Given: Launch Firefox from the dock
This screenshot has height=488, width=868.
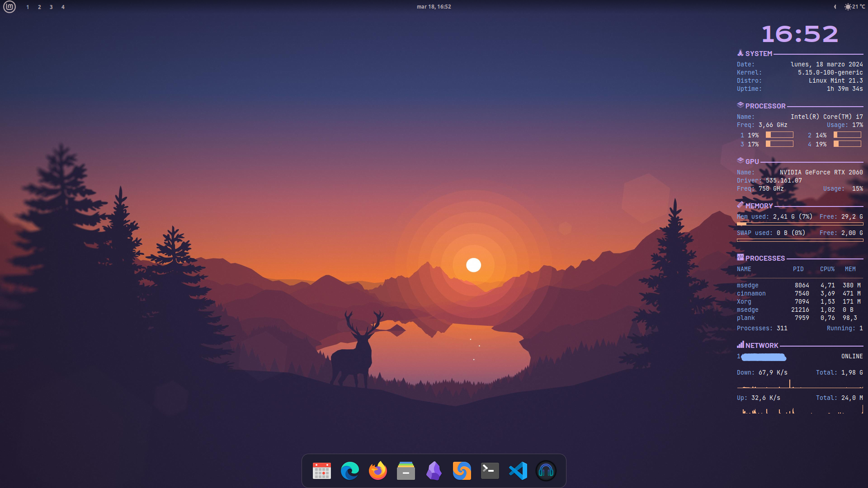Looking at the screenshot, I should (378, 471).
